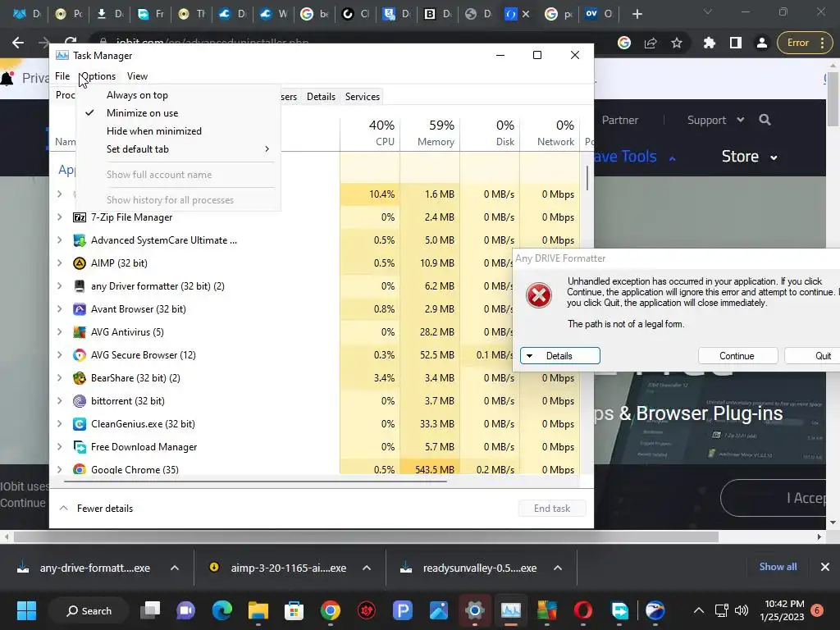The width and height of the screenshot is (840, 630).
Task: Switch to the Services tab
Action: (x=362, y=97)
